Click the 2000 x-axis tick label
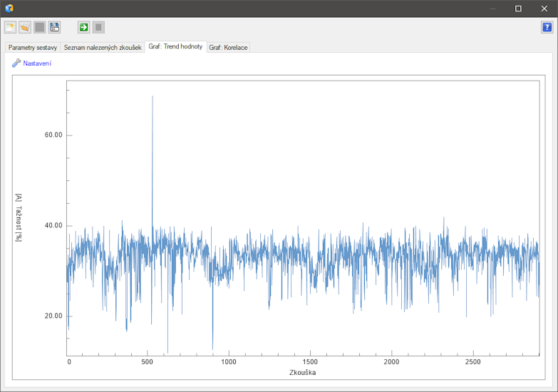 pos(391,362)
